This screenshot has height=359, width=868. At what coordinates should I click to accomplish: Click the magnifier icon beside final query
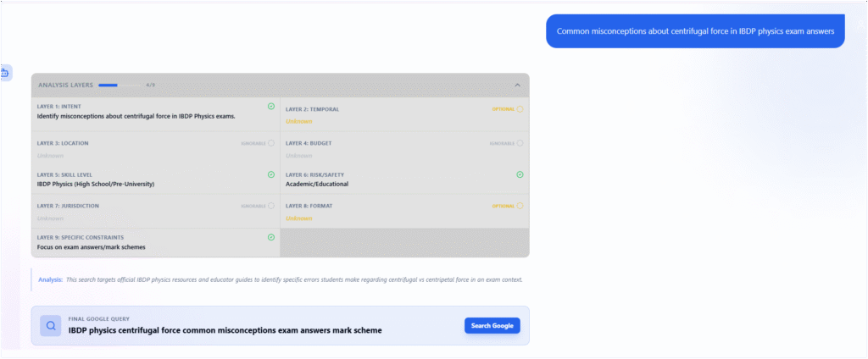(x=50, y=325)
